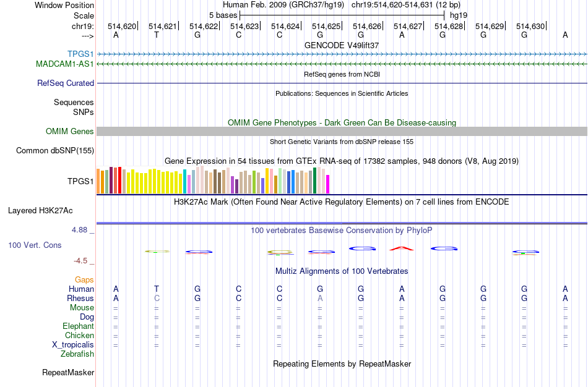Click the Layered H3K27Ac track label
Image resolution: width=588 pixels, height=387 pixels.
(40, 211)
